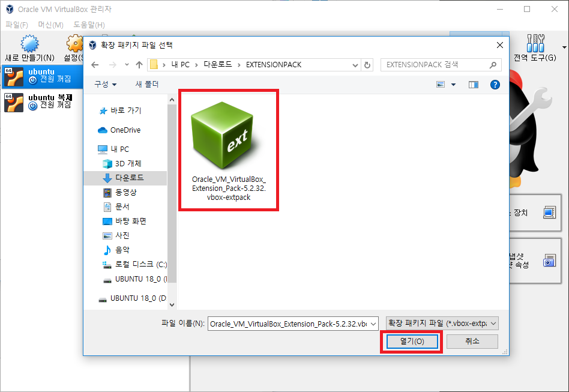Expand the address bar history dropdown
The width and height of the screenshot is (569, 392).
[x=355, y=65]
